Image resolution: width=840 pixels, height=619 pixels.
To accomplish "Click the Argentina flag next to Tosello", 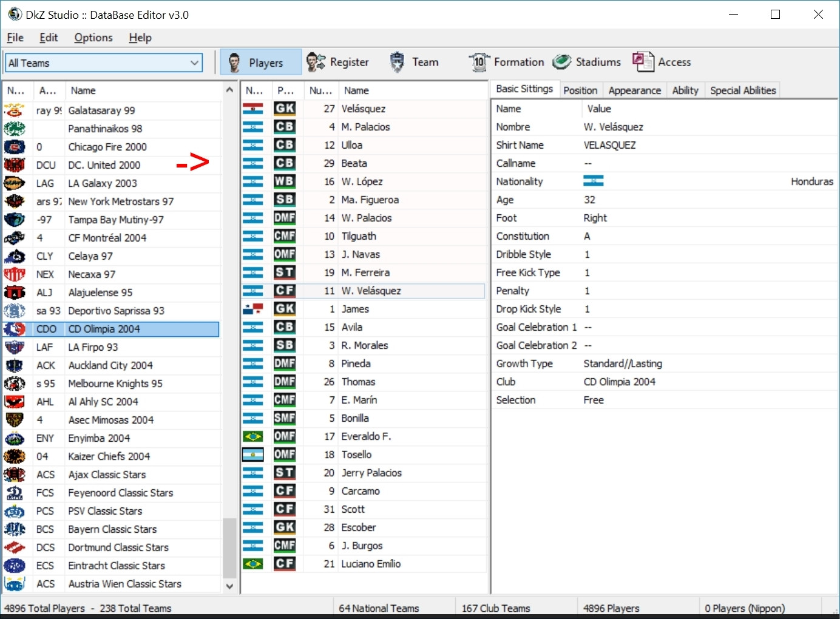I will coord(252,455).
